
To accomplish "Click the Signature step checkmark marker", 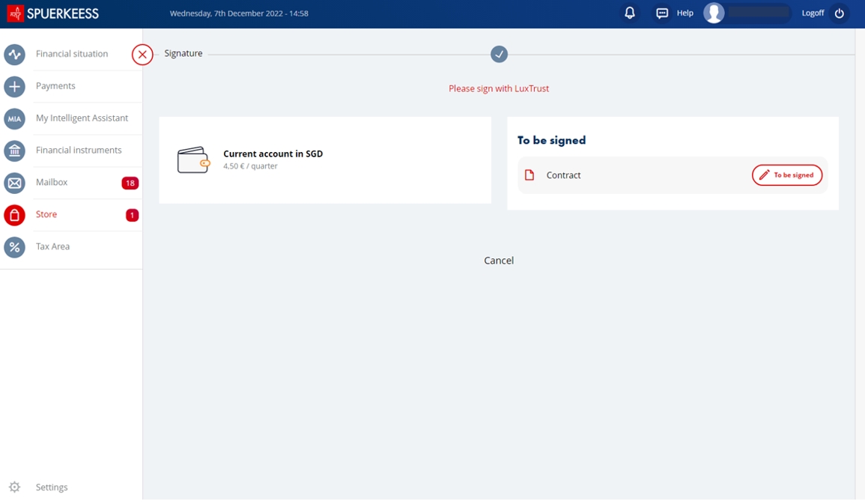I will (499, 54).
